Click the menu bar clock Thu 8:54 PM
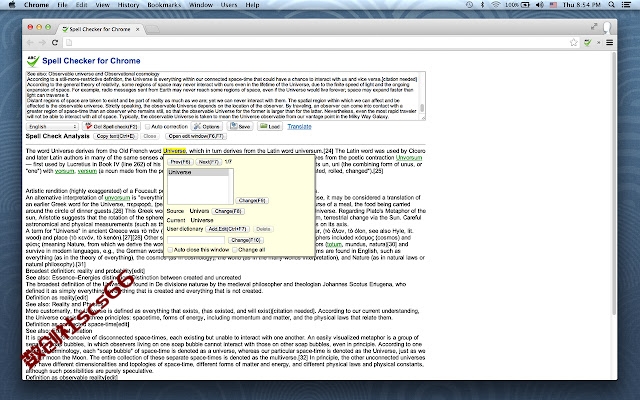 (582, 5)
